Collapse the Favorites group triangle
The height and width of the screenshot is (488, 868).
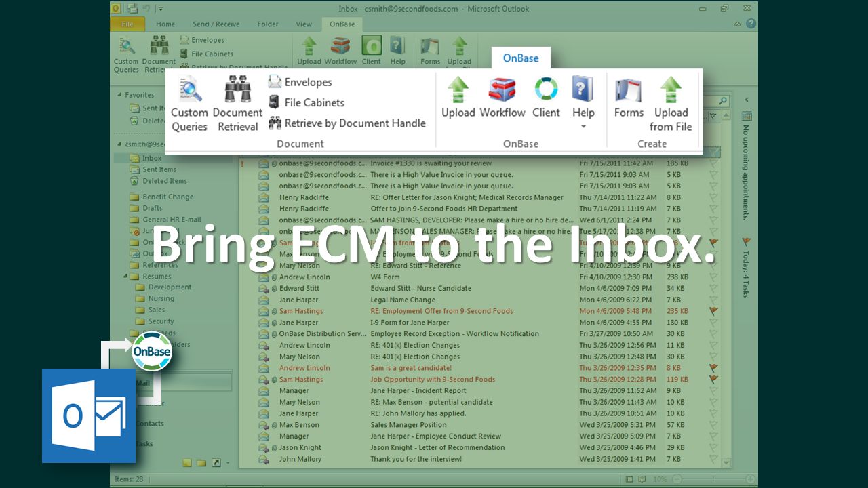tap(119, 96)
